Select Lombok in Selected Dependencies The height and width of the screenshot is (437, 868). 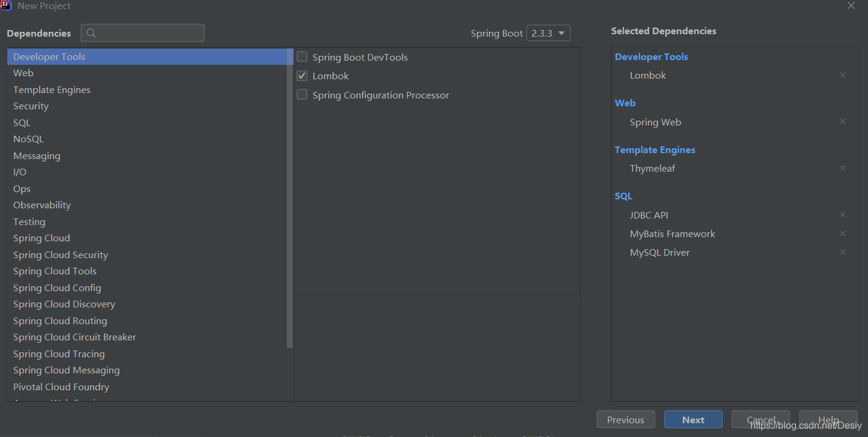point(648,75)
